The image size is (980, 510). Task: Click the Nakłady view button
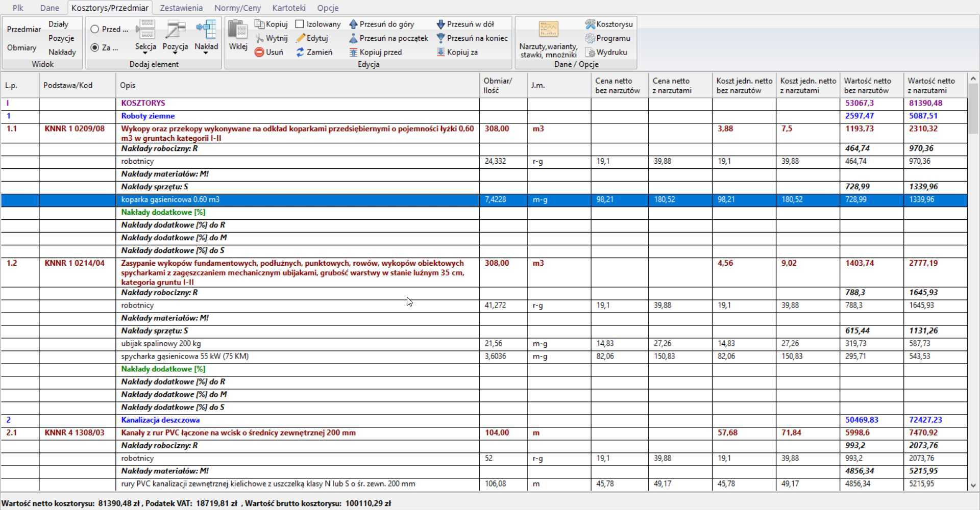(62, 52)
